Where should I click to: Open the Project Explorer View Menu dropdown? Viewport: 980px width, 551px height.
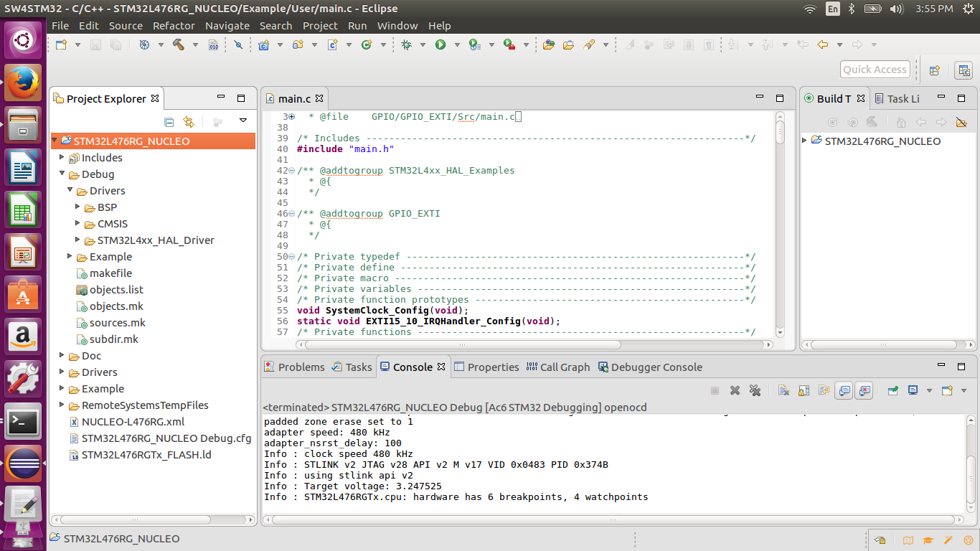pyautogui.click(x=243, y=121)
